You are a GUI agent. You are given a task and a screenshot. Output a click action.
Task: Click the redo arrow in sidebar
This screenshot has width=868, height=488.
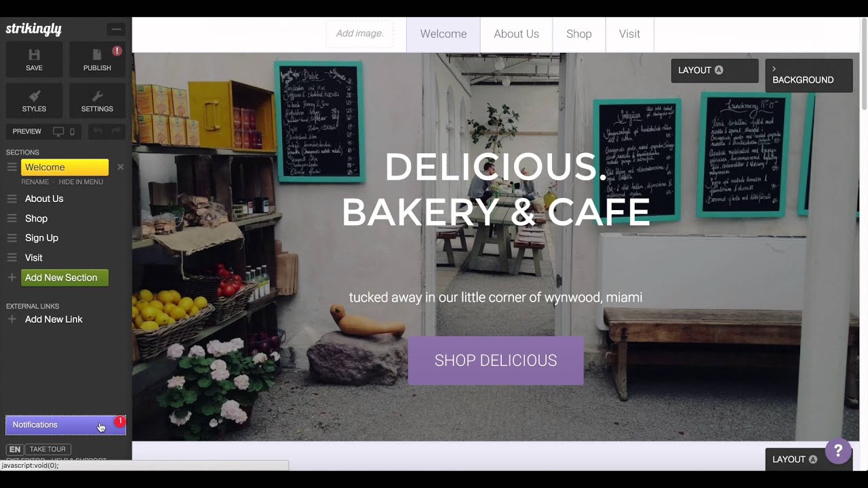(116, 131)
